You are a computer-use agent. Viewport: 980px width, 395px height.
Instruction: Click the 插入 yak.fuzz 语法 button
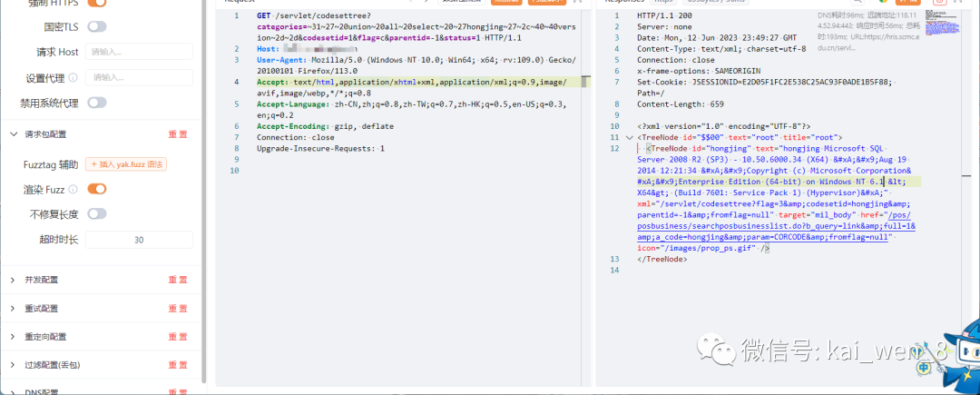(126, 164)
